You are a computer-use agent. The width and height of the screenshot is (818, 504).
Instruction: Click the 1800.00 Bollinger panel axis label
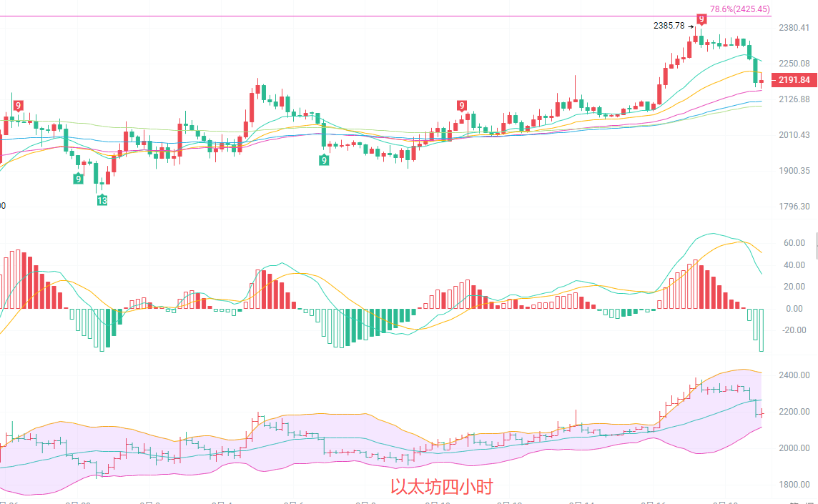point(794,485)
